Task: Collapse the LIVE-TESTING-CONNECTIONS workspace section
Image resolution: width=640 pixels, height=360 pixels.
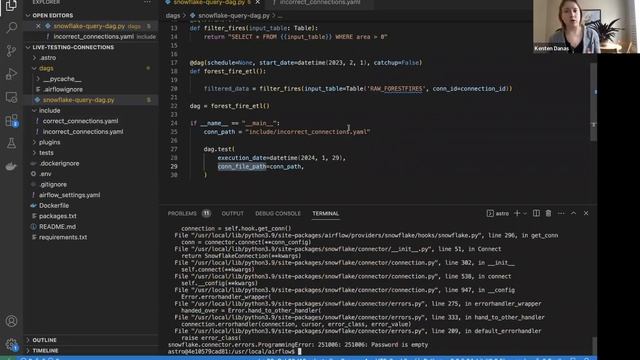Action: pyautogui.click(x=73, y=47)
